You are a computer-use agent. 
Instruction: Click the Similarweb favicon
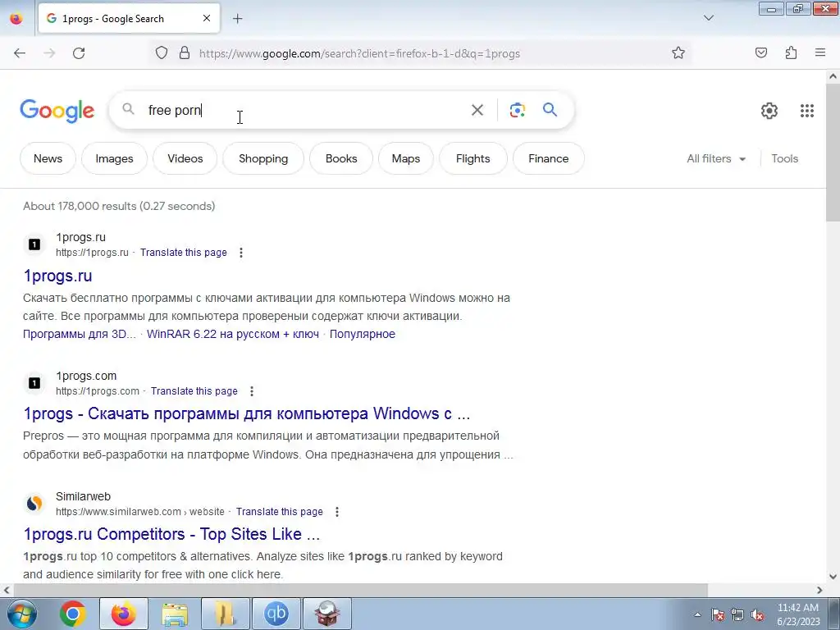34,504
